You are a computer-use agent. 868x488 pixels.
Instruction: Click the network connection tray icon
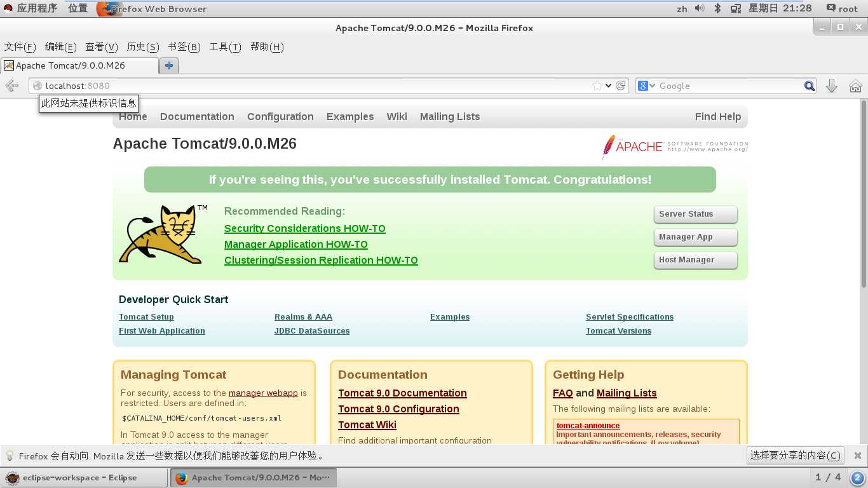pos(736,8)
